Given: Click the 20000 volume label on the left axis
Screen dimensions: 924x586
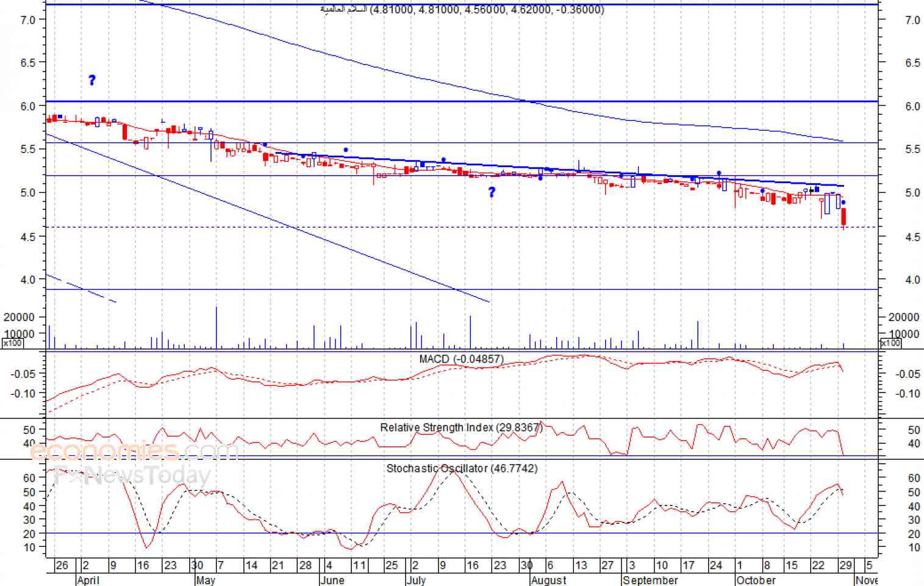Looking at the screenshot, I should click(19, 317).
